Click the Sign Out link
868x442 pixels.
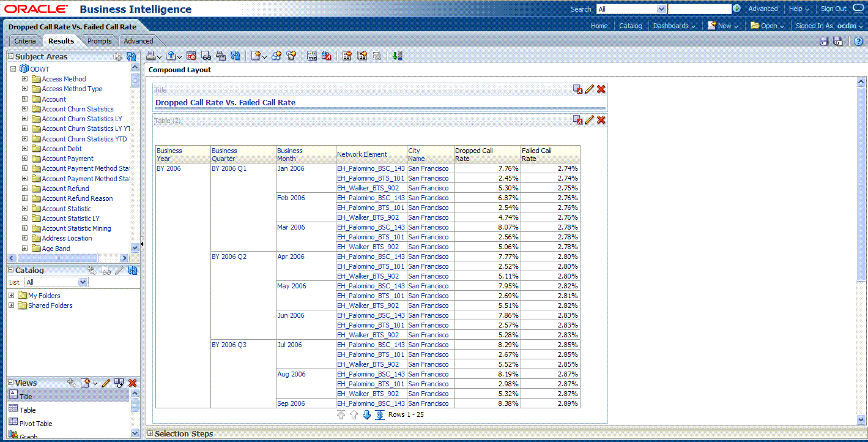833,9
